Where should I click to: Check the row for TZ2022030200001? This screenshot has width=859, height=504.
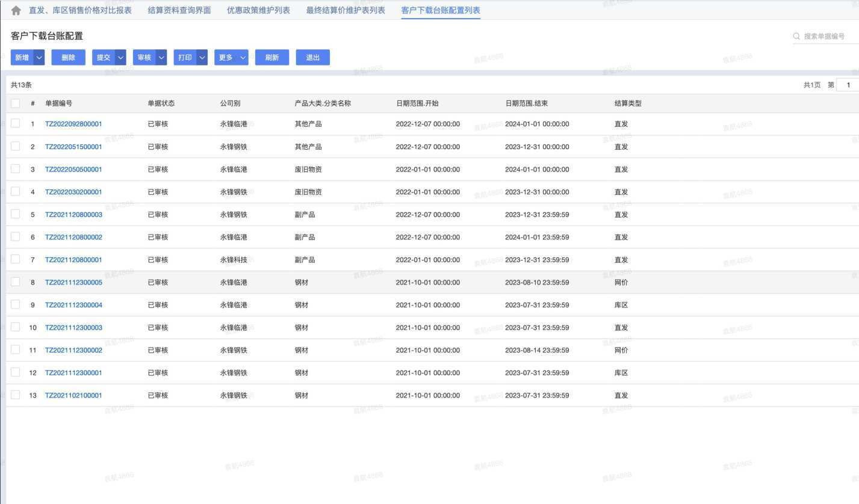pos(16,191)
